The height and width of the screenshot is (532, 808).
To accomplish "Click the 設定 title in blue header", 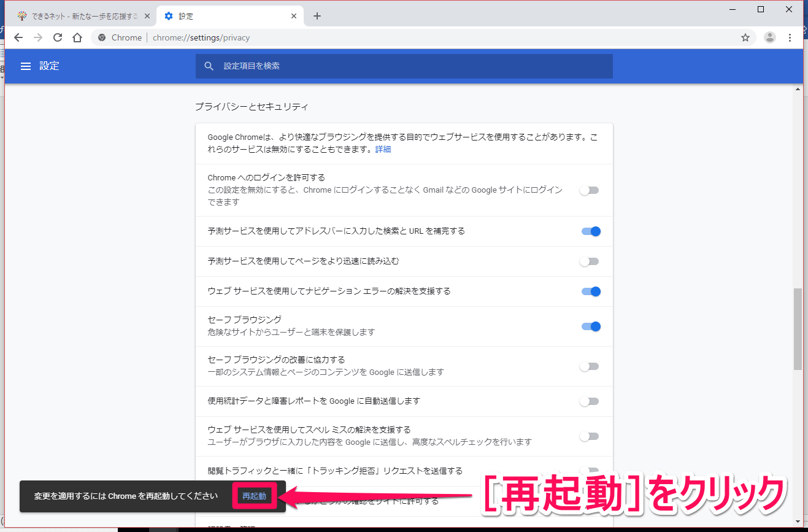I will (x=49, y=66).
